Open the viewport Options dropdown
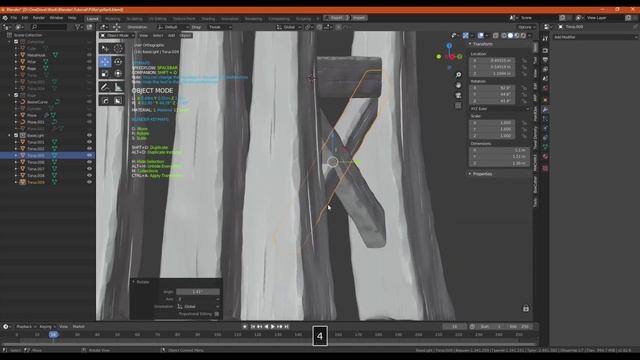Viewport: 640px width, 360px height. click(x=527, y=27)
